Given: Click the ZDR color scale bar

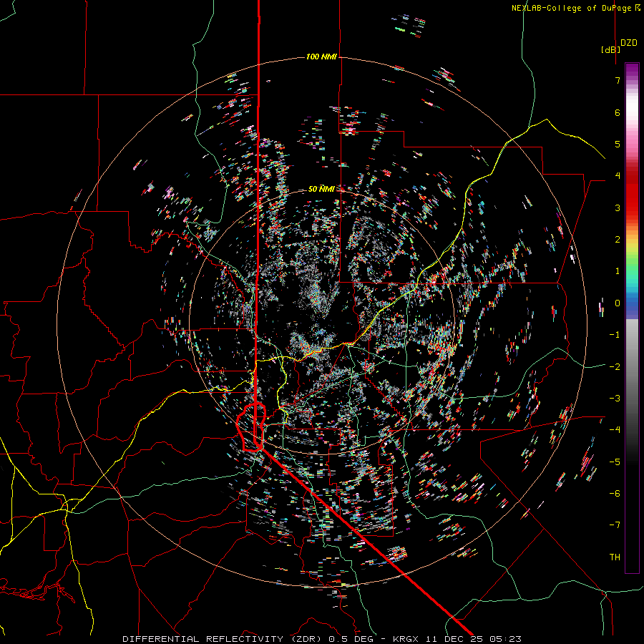Looking at the screenshot, I should (632, 318).
